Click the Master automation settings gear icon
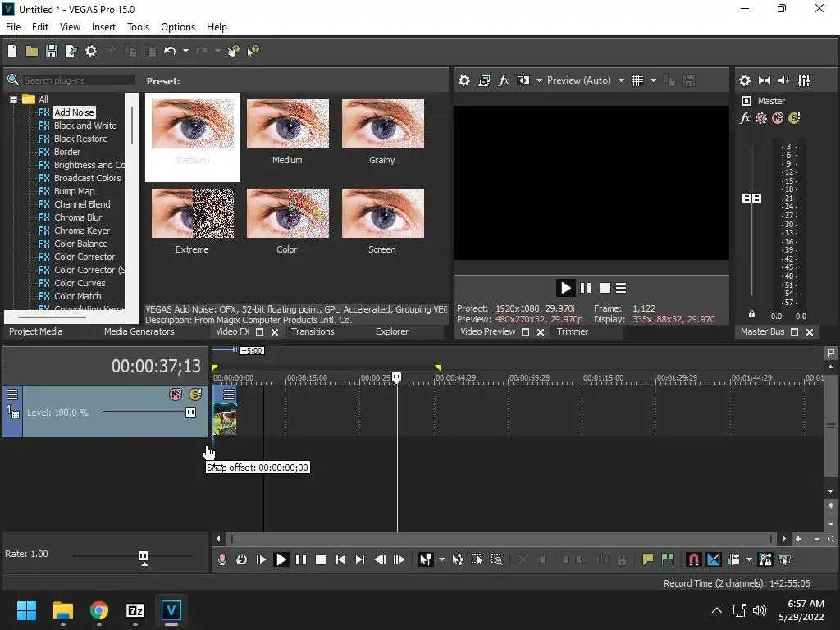The width and height of the screenshot is (840, 630). (760, 118)
